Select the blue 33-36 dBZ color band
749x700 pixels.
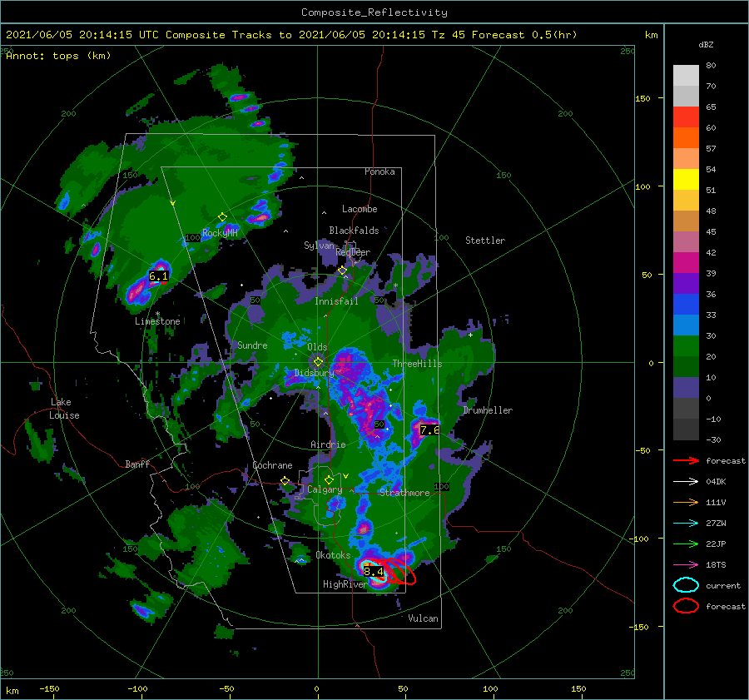click(686, 304)
